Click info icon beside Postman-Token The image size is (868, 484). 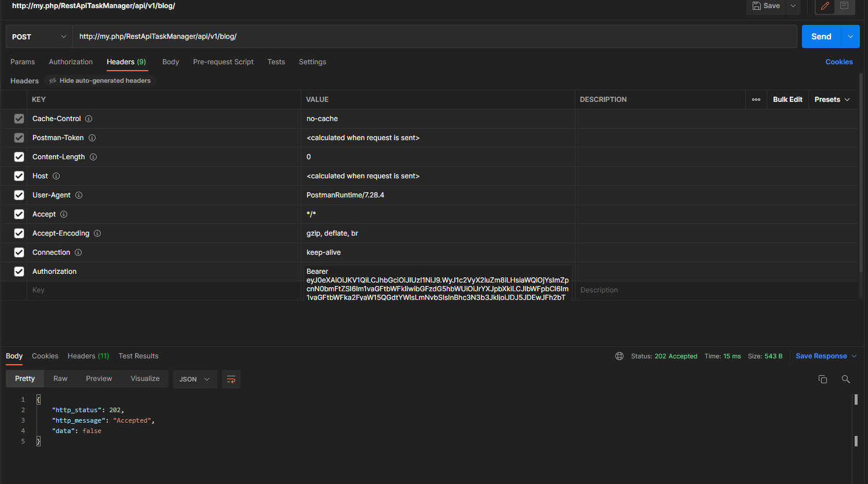pyautogui.click(x=92, y=138)
